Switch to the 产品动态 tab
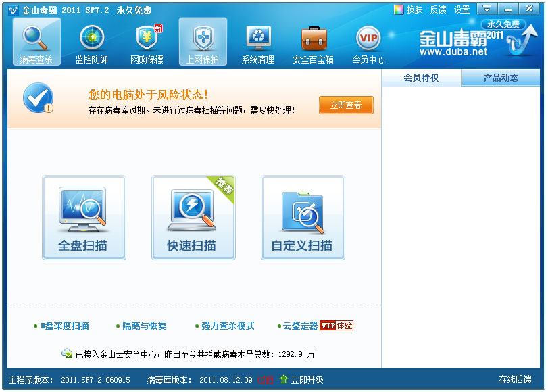Screen dimensions: 548x392 pyautogui.click(x=501, y=78)
